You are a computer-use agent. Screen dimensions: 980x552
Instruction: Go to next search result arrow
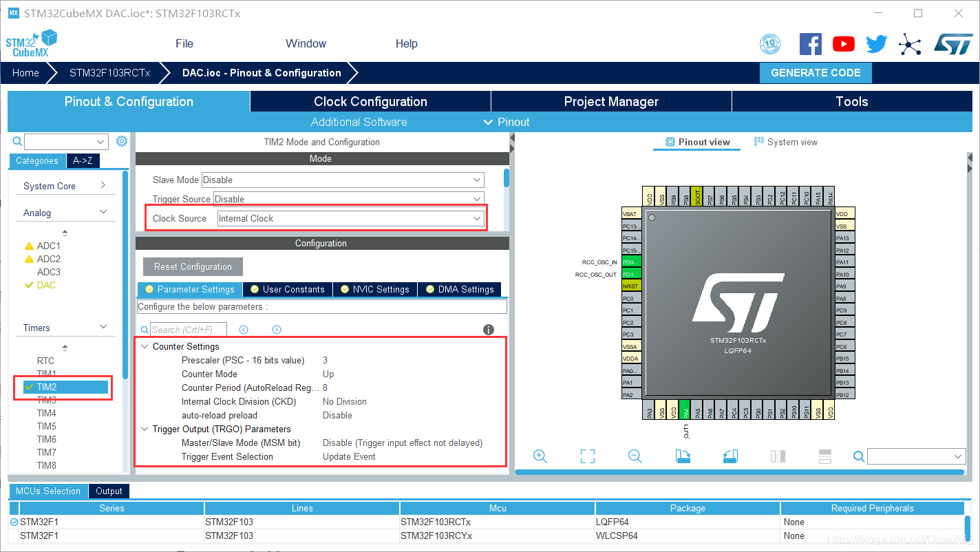[277, 330]
